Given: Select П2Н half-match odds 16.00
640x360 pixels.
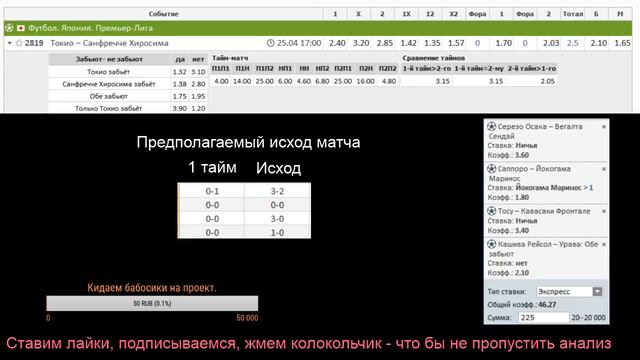Looking at the screenshot, I should (x=365, y=81).
